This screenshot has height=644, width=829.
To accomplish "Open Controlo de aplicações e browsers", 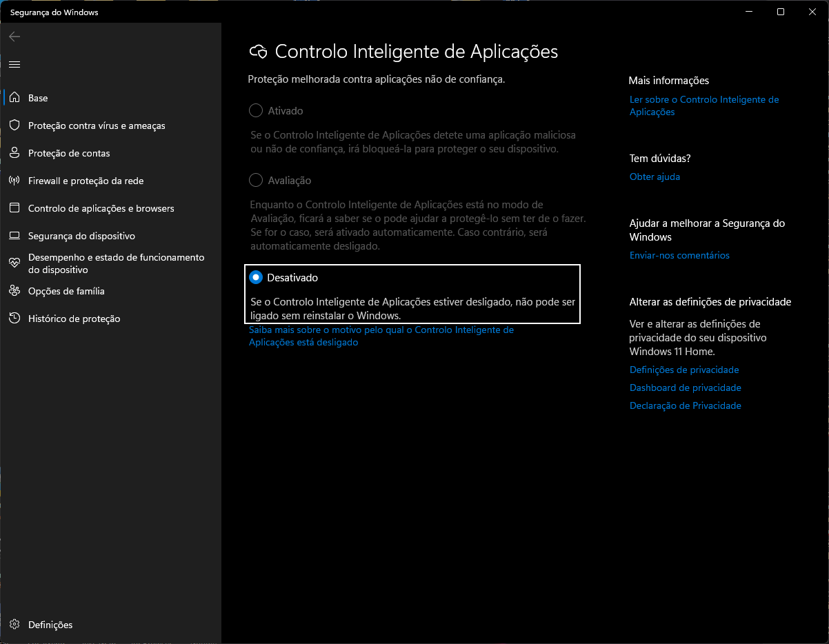I will click(110, 208).
